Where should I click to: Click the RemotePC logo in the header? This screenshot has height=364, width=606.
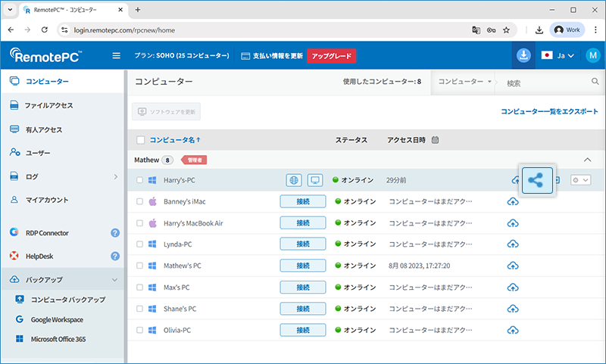click(x=45, y=55)
